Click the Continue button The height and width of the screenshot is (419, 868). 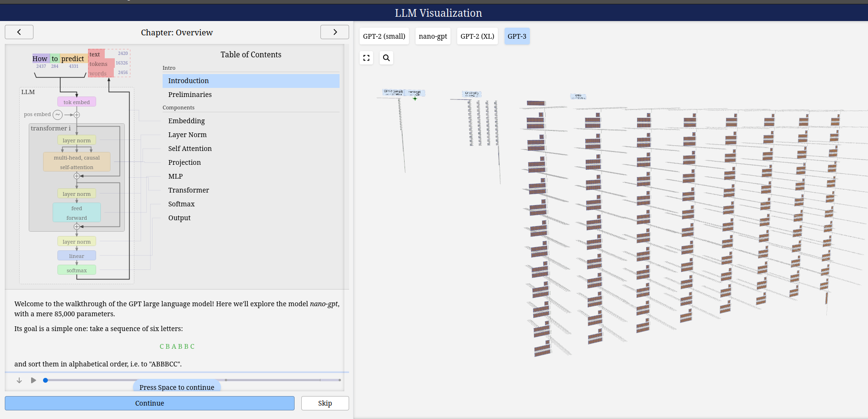150,403
